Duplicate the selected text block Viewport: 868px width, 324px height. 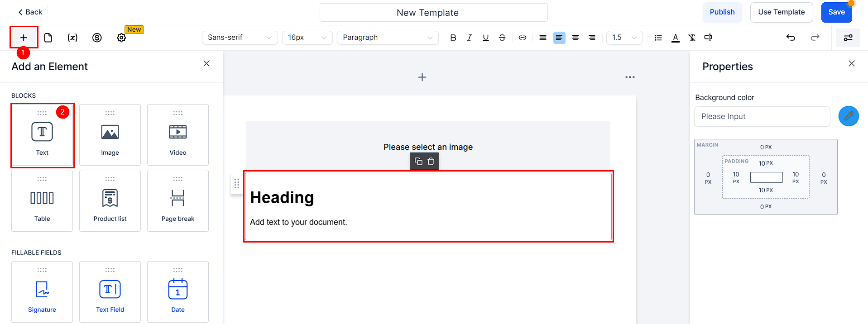coord(418,162)
